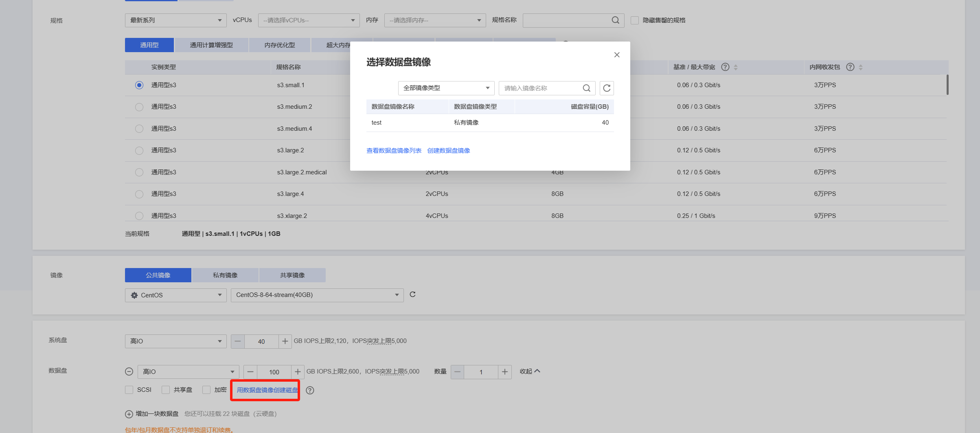Image resolution: width=980 pixels, height=433 pixels.
Task: Toggle 隐藏售罄的规格 checkbox
Action: (x=634, y=20)
